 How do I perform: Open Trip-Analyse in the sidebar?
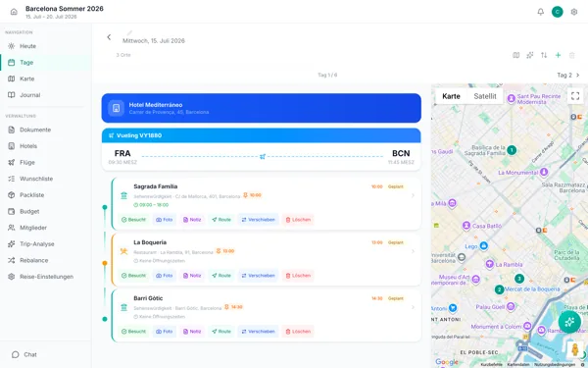coord(45,244)
